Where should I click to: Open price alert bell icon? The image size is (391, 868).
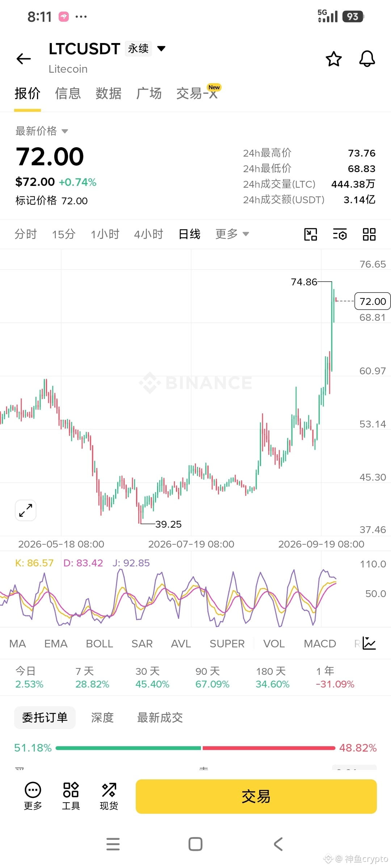click(x=367, y=59)
